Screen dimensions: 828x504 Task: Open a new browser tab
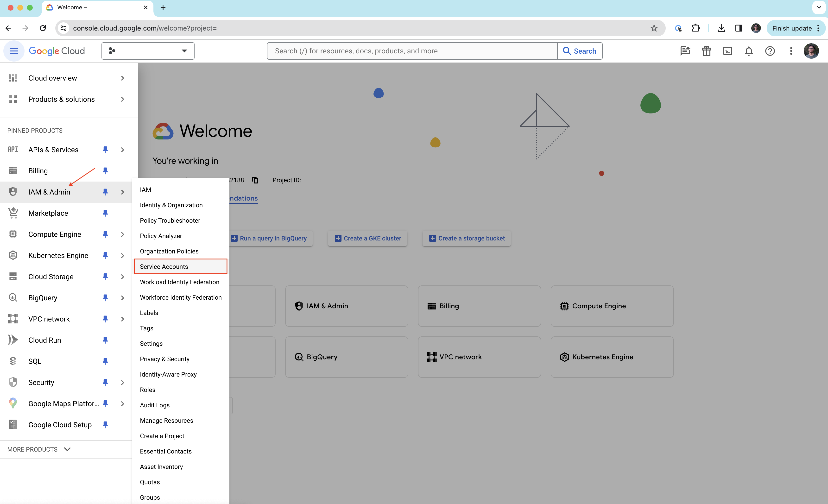click(x=163, y=7)
